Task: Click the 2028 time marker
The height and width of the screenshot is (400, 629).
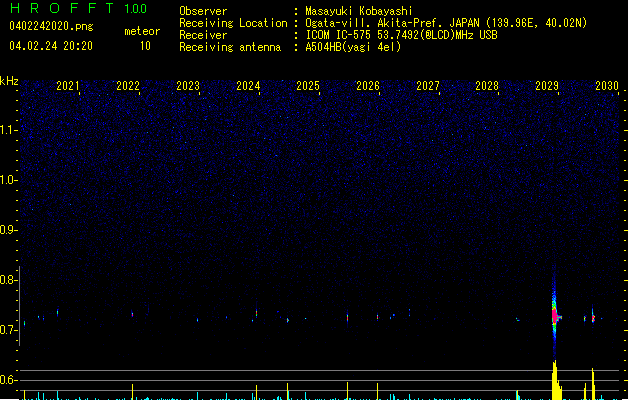Action: click(x=487, y=86)
